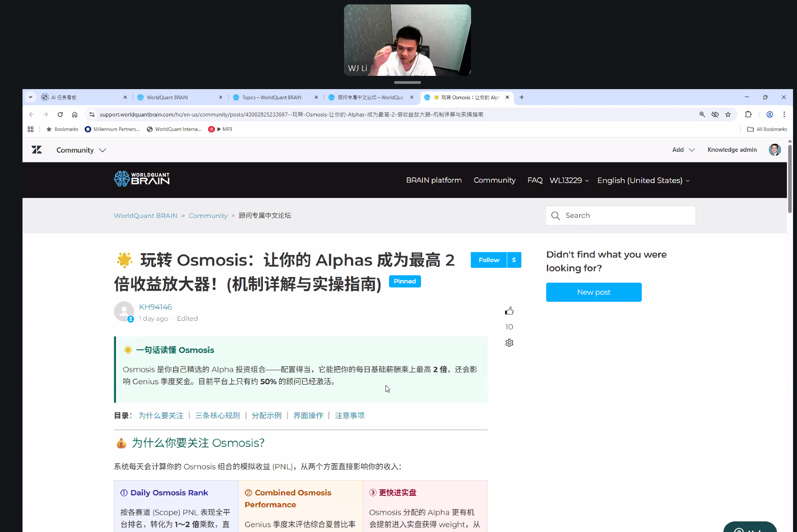
Task: Jump to 分配示例 section
Action: [x=266, y=416]
